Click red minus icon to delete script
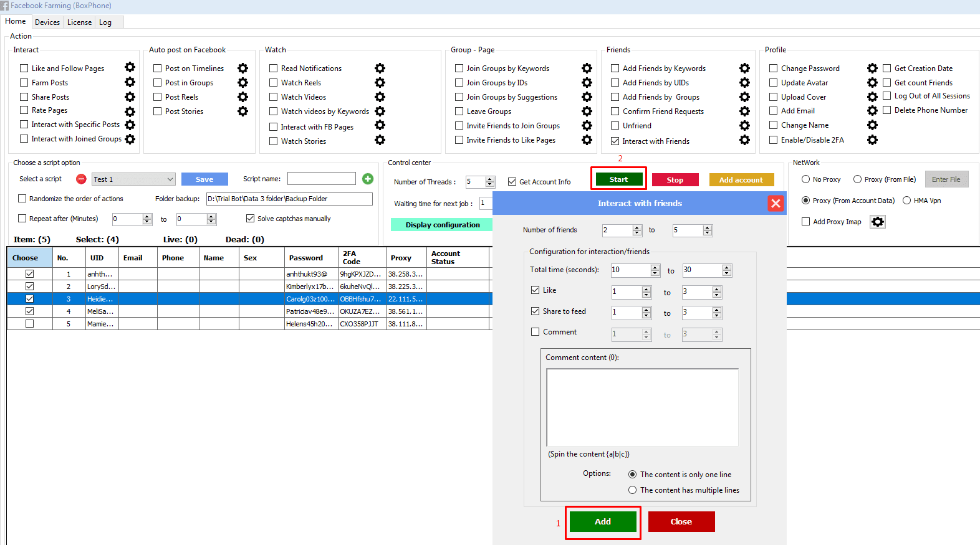The height and width of the screenshot is (545, 980). [81, 179]
